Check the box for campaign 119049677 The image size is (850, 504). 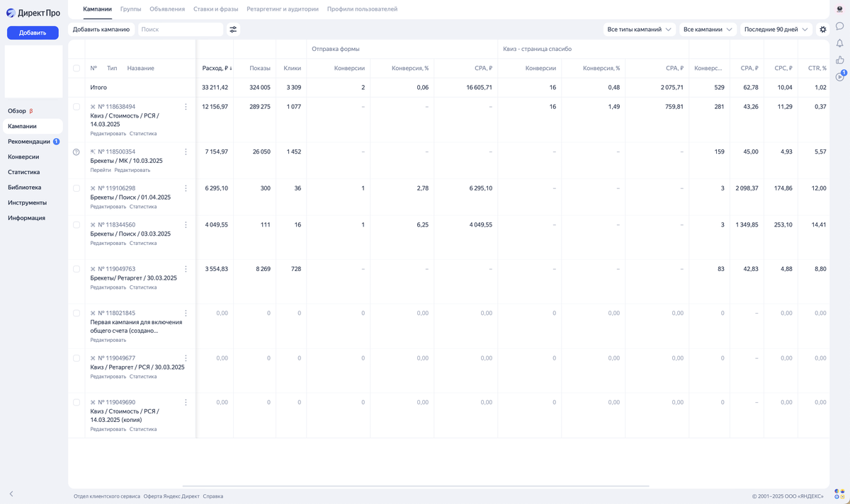76,358
